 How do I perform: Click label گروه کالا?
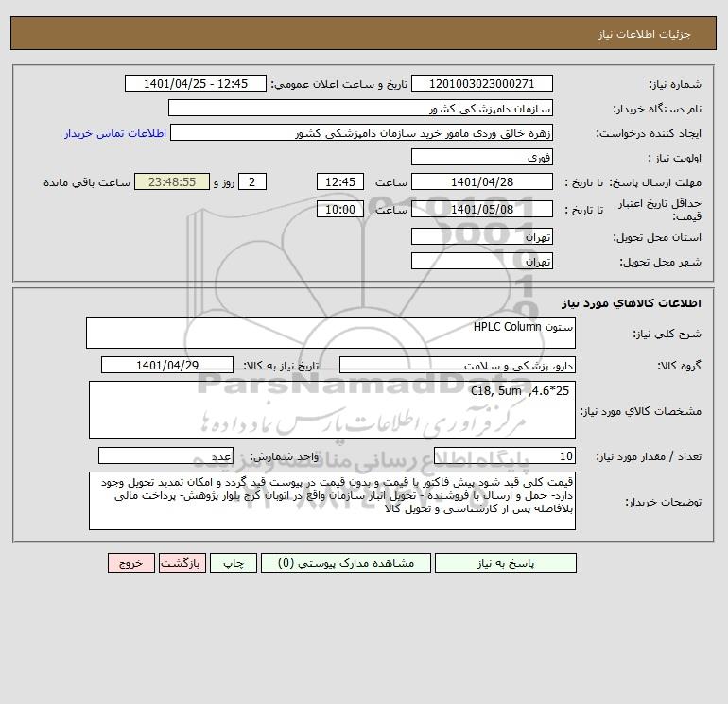click(x=680, y=366)
